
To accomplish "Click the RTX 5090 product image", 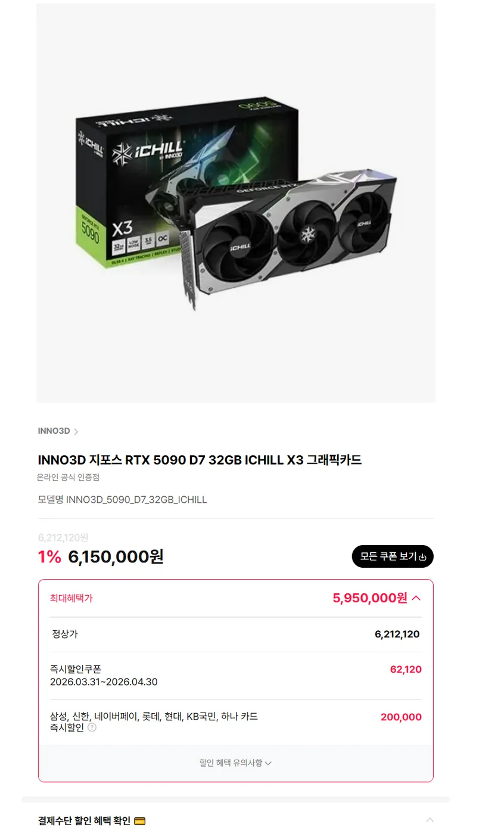I will point(236,203).
